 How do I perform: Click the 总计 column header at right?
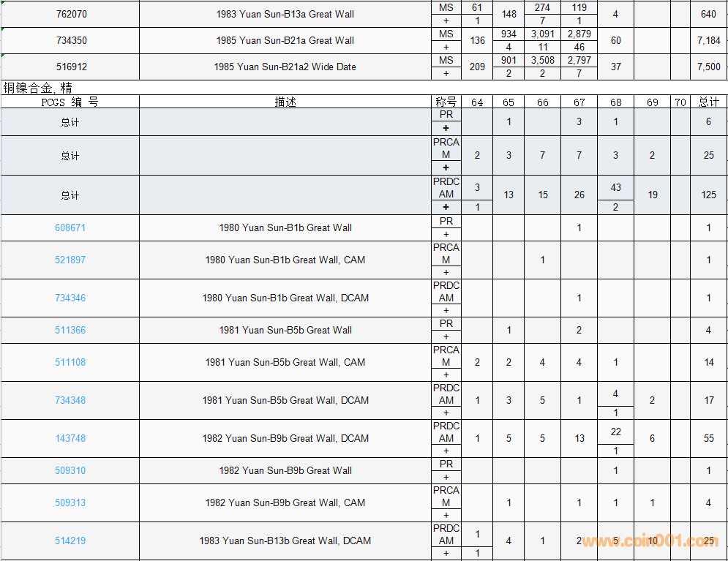point(708,102)
